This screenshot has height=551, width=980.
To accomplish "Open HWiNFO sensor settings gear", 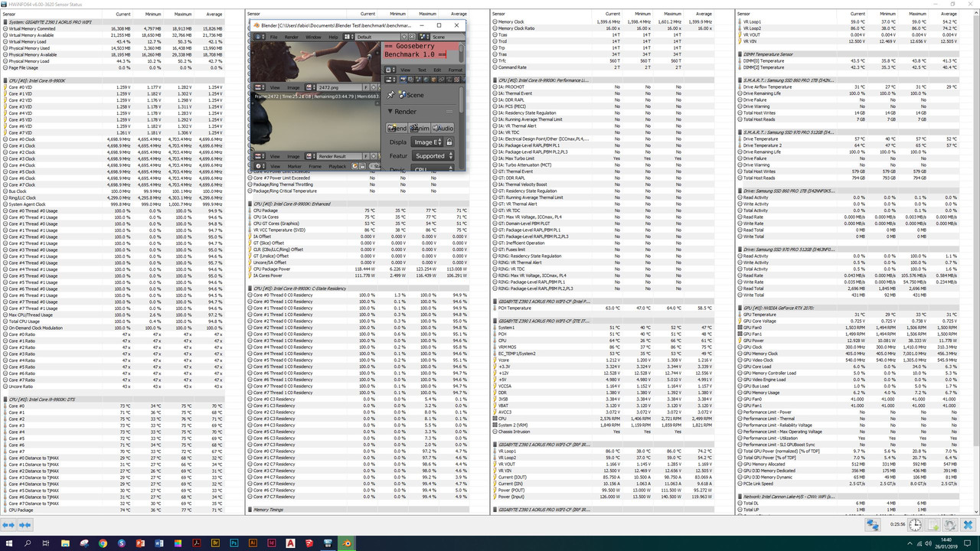I will [949, 525].
